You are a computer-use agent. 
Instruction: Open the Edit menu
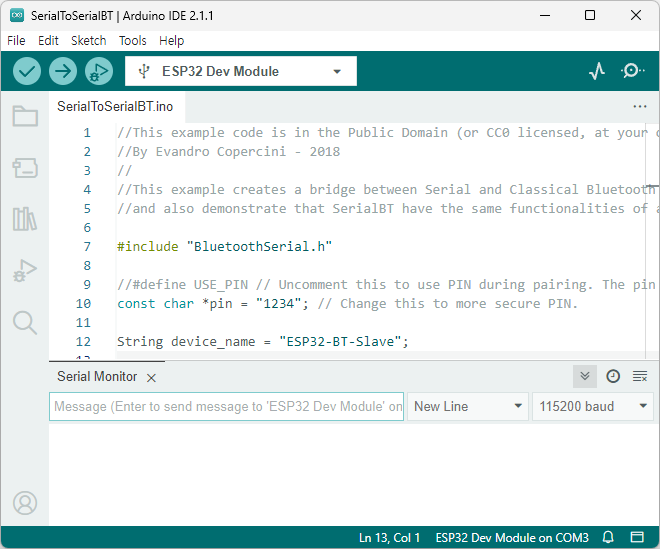tap(48, 41)
